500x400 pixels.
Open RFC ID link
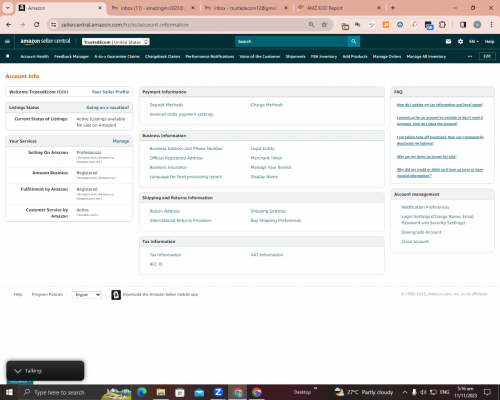tap(156, 264)
